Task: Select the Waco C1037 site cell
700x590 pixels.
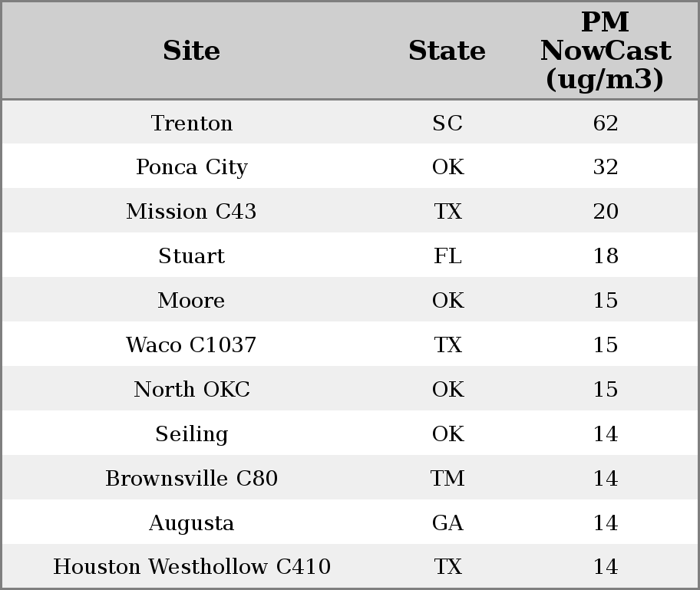Action: point(191,345)
